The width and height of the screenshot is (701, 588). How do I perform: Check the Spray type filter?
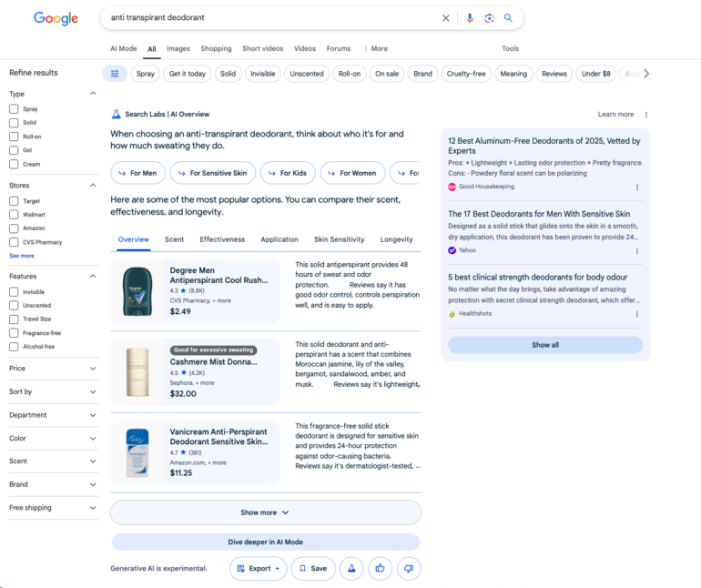(x=14, y=109)
